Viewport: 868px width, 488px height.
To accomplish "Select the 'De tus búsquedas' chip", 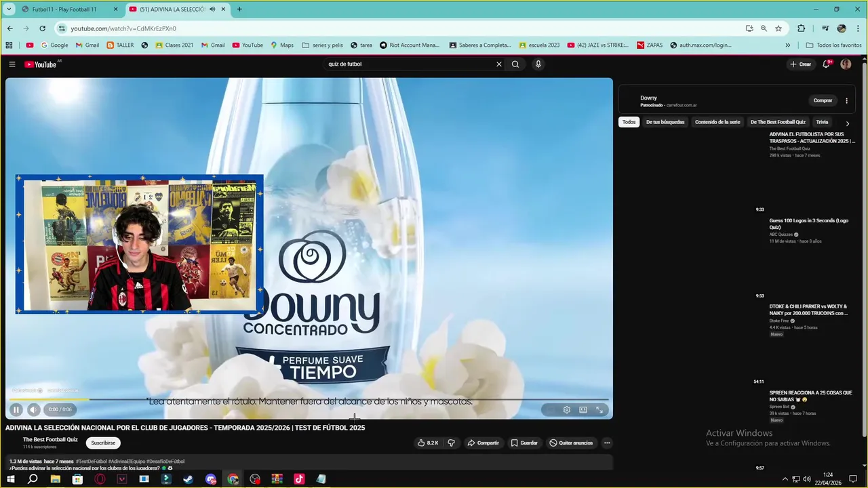I will [665, 122].
